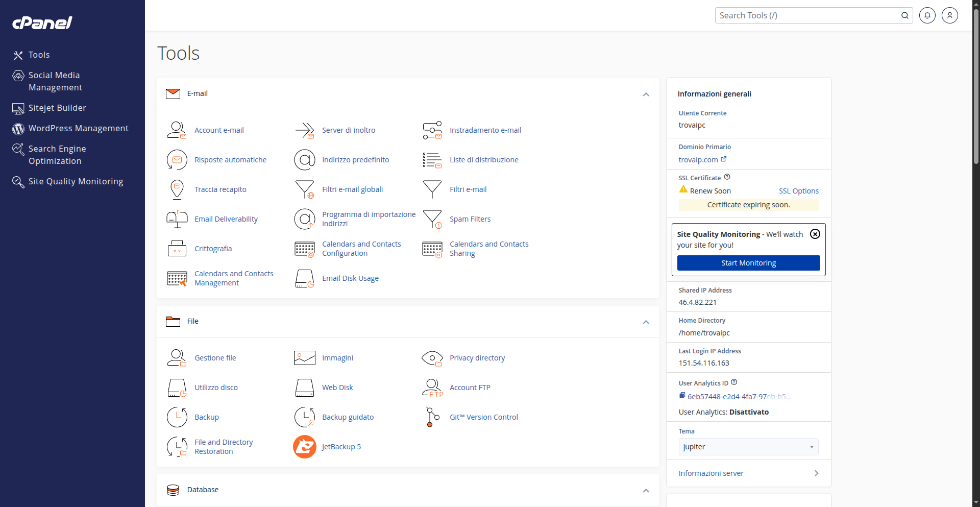Open the Crittografia icon
Screen dimensions: 980x507
[177, 249]
